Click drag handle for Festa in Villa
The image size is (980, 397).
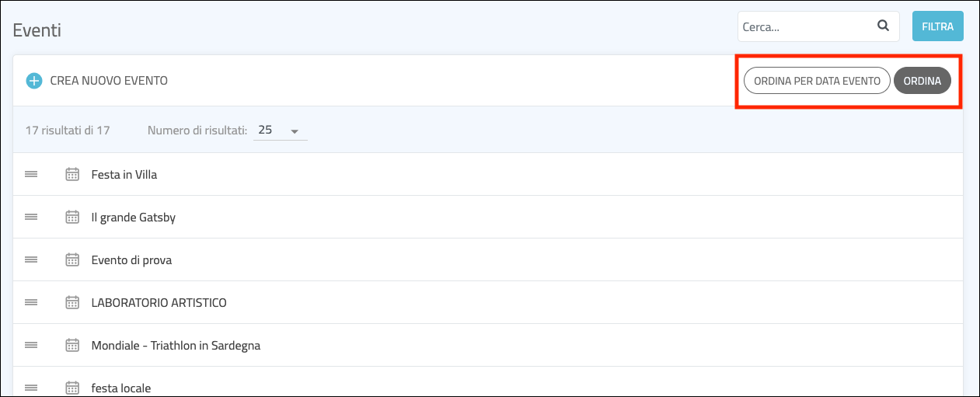click(x=31, y=175)
